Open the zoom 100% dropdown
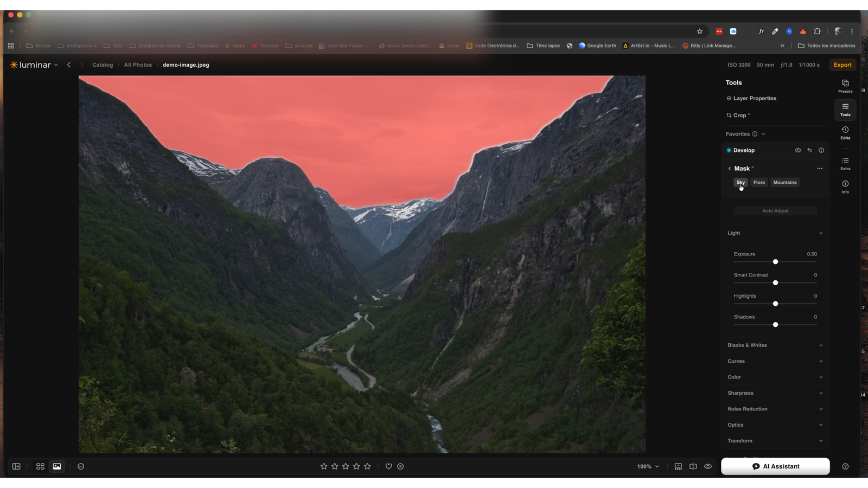 [x=648, y=466]
